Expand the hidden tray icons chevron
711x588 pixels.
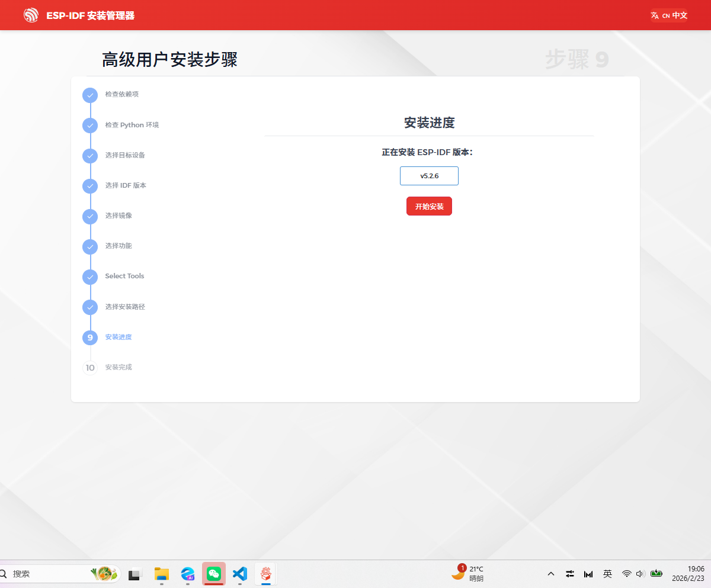point(551,574)
